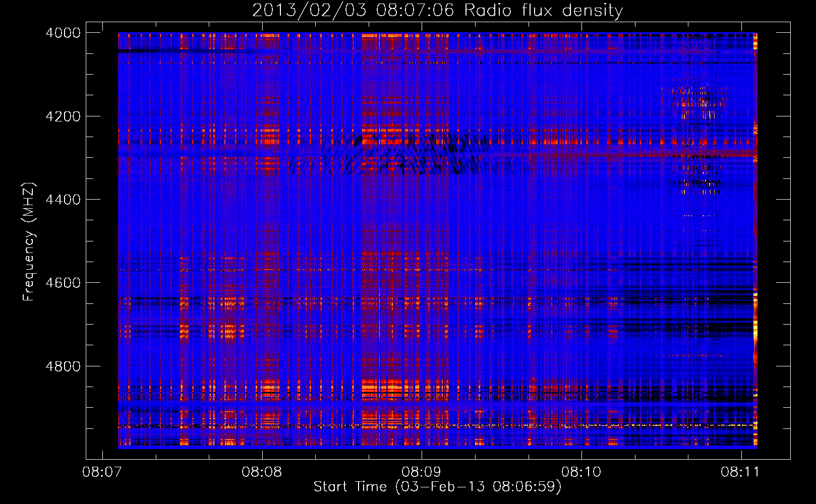816x504 pixels.
Task: Click the 4200 frequency tick label
Action: click(63, 116)
